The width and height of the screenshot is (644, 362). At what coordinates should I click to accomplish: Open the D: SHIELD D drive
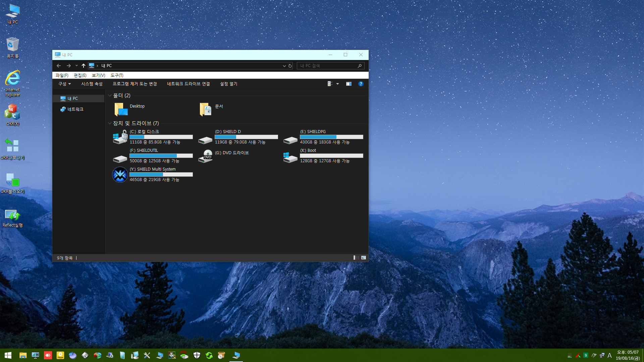238,137
